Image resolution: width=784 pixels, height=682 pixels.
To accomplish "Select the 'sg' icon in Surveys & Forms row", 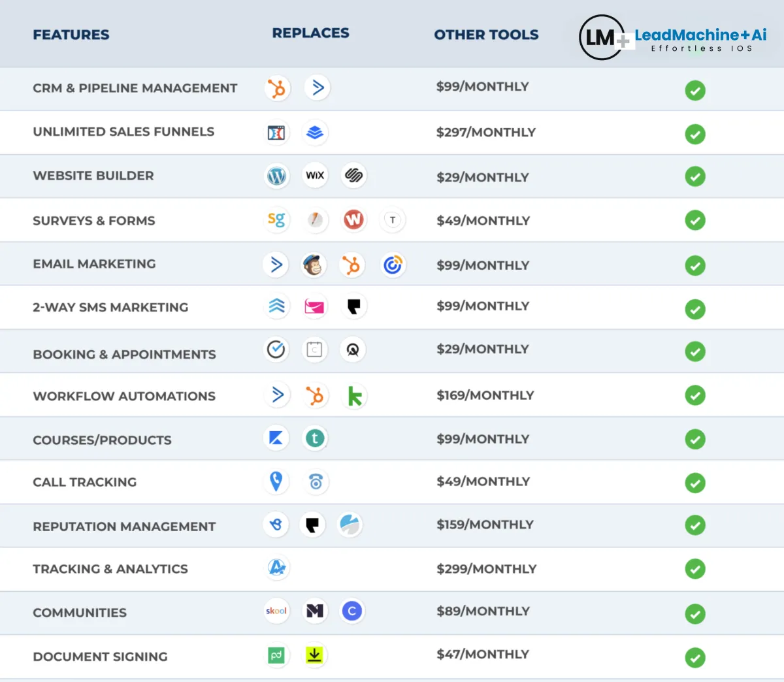I will pyautogui.click(x=277, y=220).
